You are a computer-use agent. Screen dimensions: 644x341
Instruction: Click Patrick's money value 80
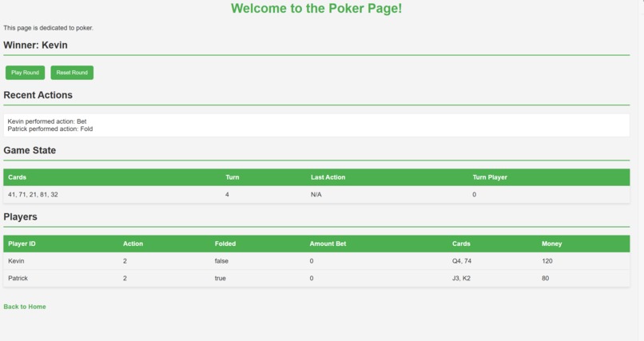[x=546, y=278]
